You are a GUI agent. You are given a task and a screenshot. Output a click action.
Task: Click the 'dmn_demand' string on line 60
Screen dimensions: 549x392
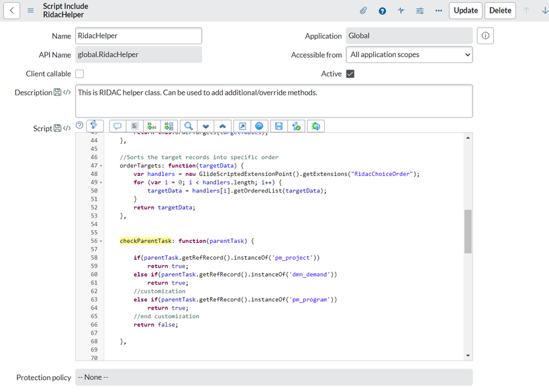(310, 275)
